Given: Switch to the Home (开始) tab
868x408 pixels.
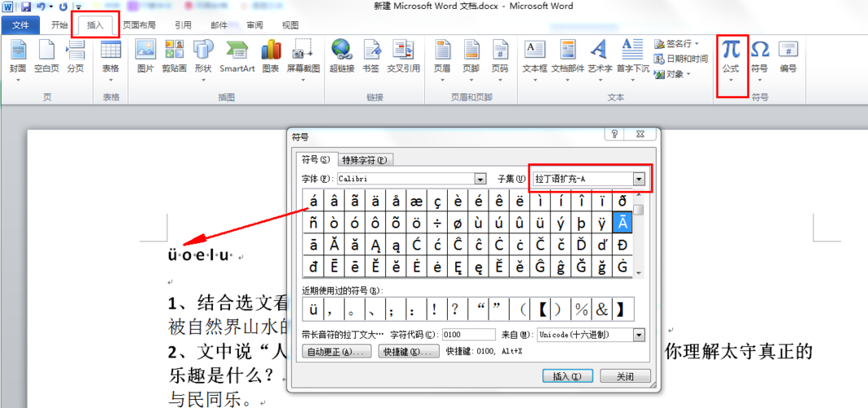Looking at the screenshot, I should (x=60, y=25).
